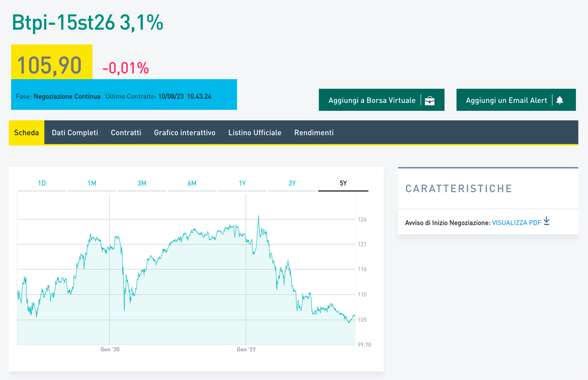
Task: Choose the 6M chart range
Action: pos(192,183)
